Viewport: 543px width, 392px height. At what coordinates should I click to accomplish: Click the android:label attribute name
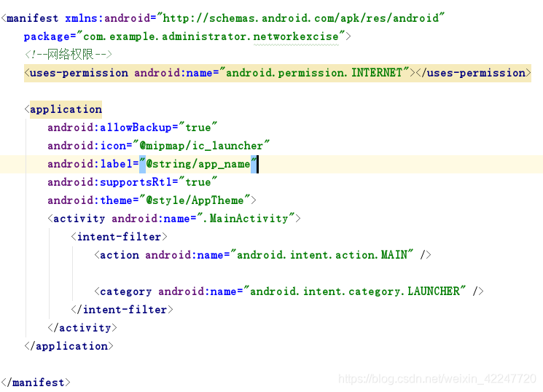pyautogui.click(x=90, y=164)
